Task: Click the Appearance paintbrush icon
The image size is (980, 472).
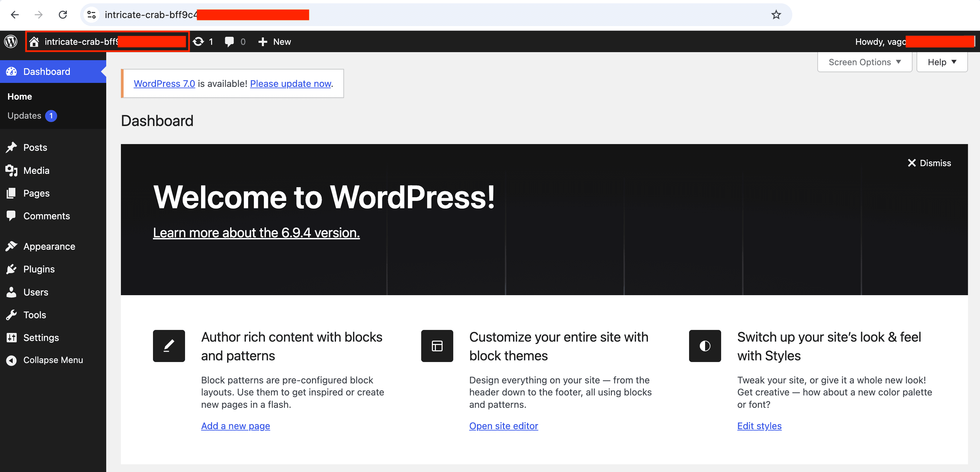Action: tap(11, 246)
